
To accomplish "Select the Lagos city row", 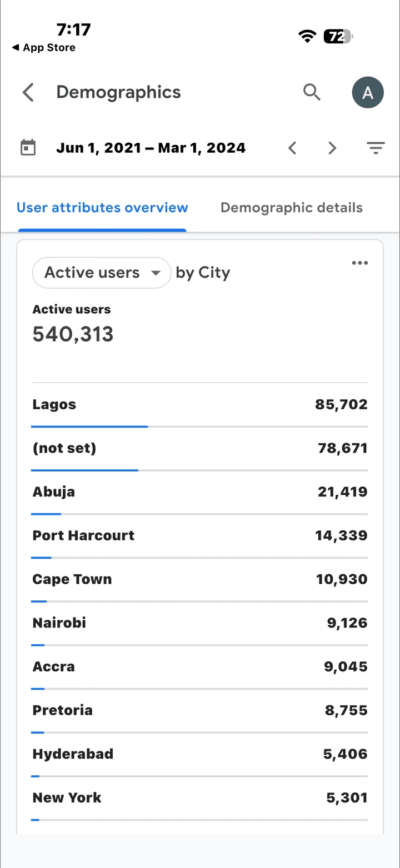I will click(200, 405).
